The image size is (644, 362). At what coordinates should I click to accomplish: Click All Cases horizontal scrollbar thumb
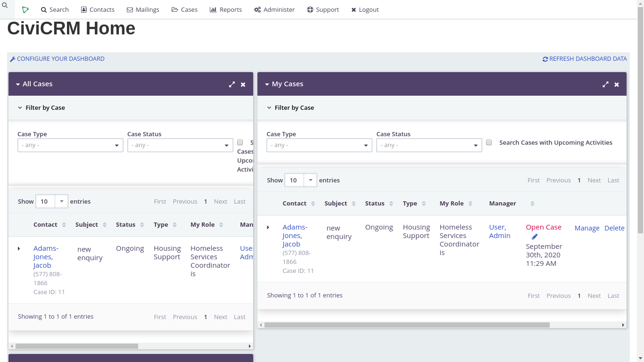(77, 346)
